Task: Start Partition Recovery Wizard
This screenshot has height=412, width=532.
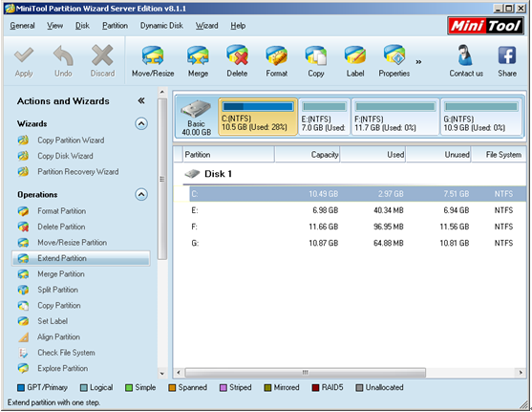Action: click(78, 171)
